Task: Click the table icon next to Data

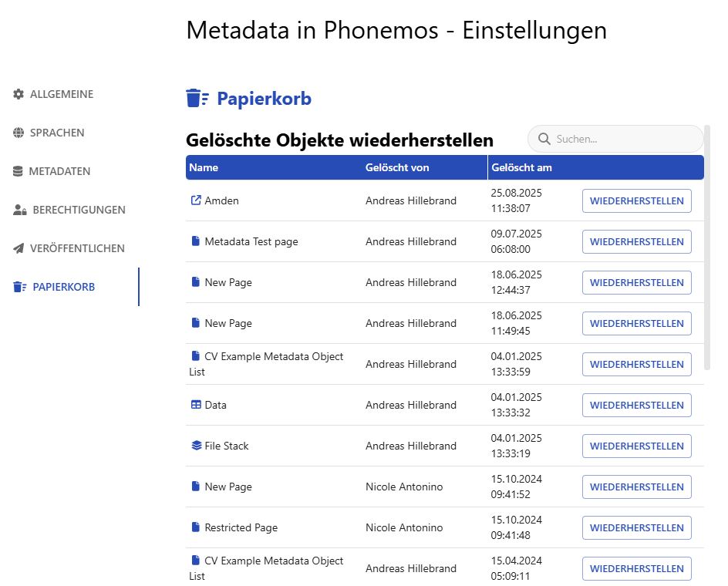Action: [x=196, y=405]
